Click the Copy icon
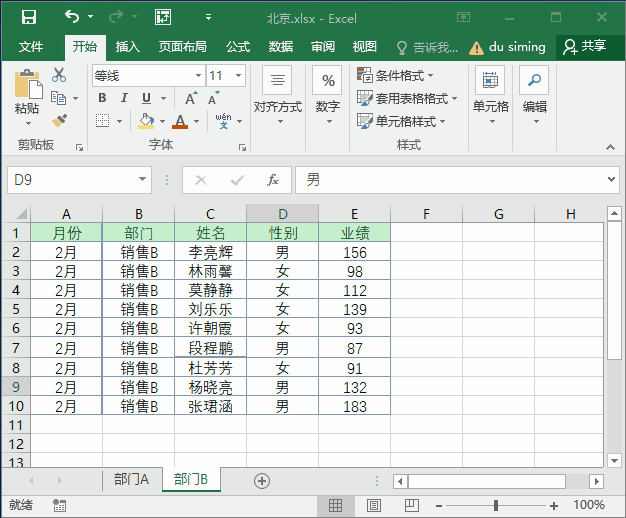 click(x=59, y=98)
